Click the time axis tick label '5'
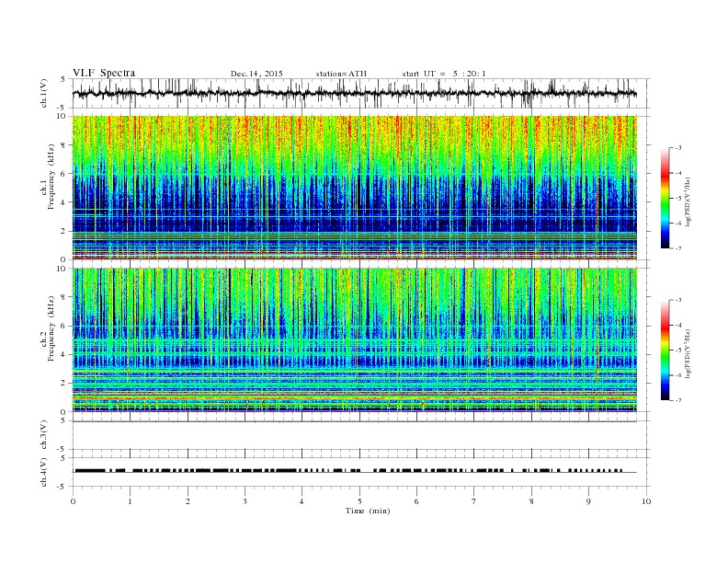728x563 pixels. click(x=359, y=501)
